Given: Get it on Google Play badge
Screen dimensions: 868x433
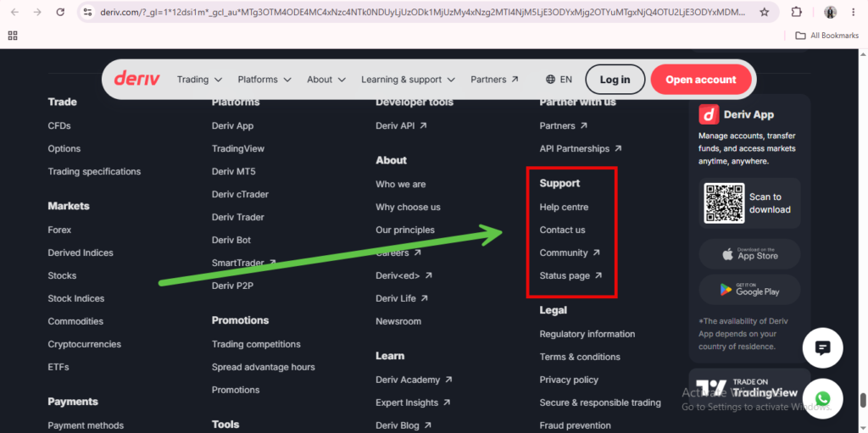Looking at the screenshot, I should click(749, 290).
